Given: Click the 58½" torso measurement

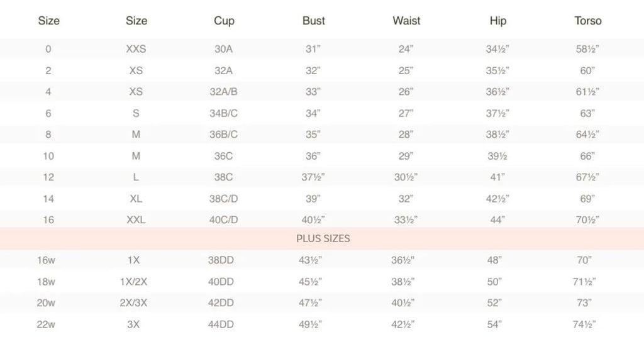Looking at the screenshot, I should pyautogui.click(x=587, y=49).
